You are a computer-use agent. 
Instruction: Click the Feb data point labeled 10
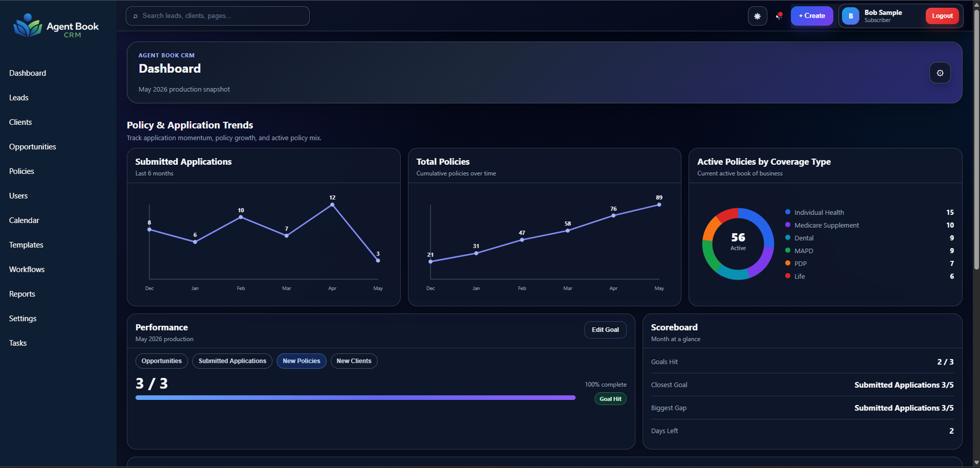pos(241,217)
